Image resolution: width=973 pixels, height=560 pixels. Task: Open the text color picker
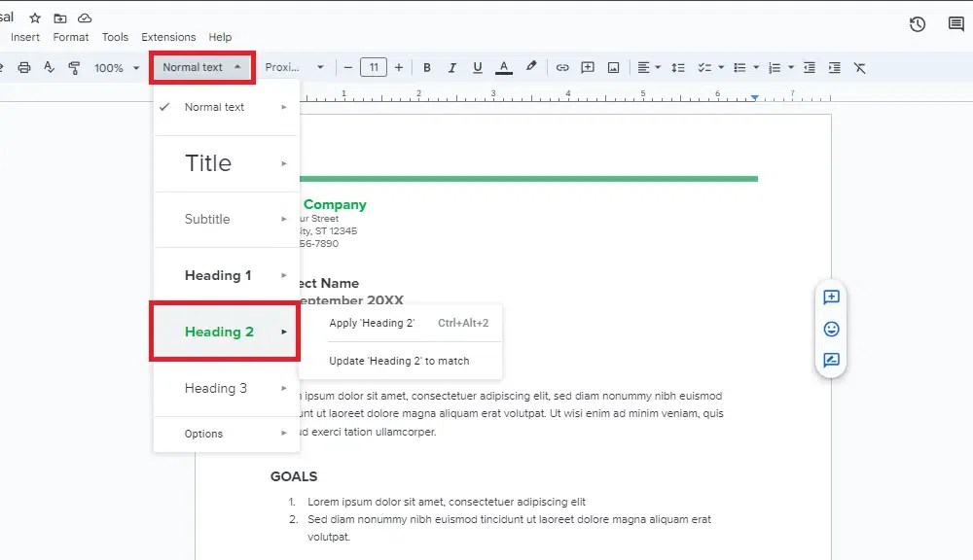click(504, 67)
